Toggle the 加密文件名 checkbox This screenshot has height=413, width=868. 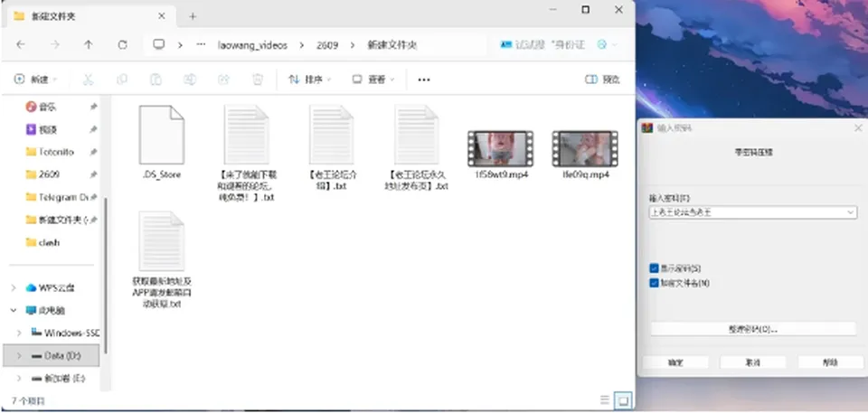[x=654, y=283]
